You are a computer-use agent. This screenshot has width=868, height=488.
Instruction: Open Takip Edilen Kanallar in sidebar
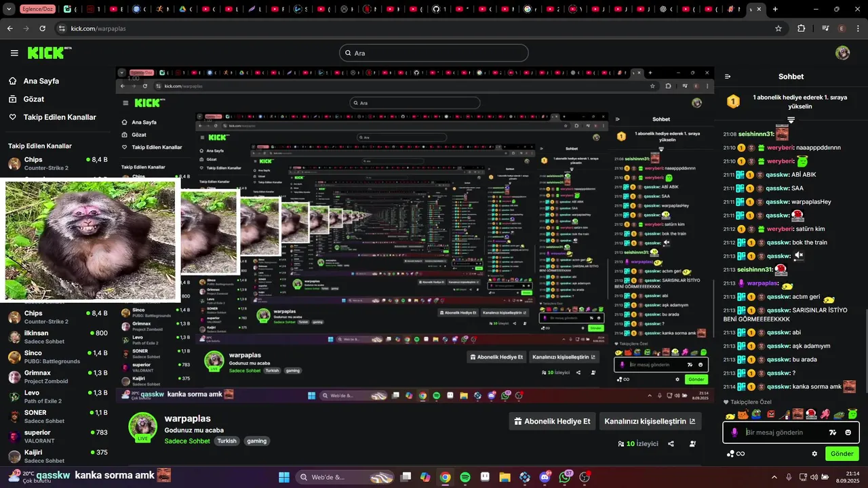pos(52,117)
